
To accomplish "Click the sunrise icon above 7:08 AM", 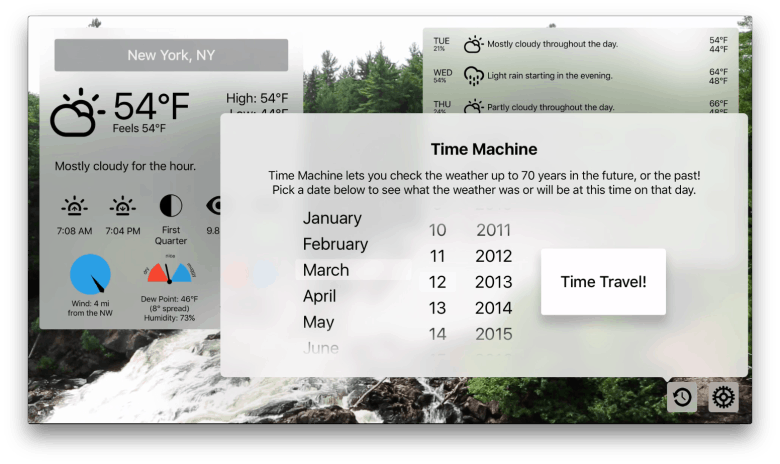I will click(74, 206).
